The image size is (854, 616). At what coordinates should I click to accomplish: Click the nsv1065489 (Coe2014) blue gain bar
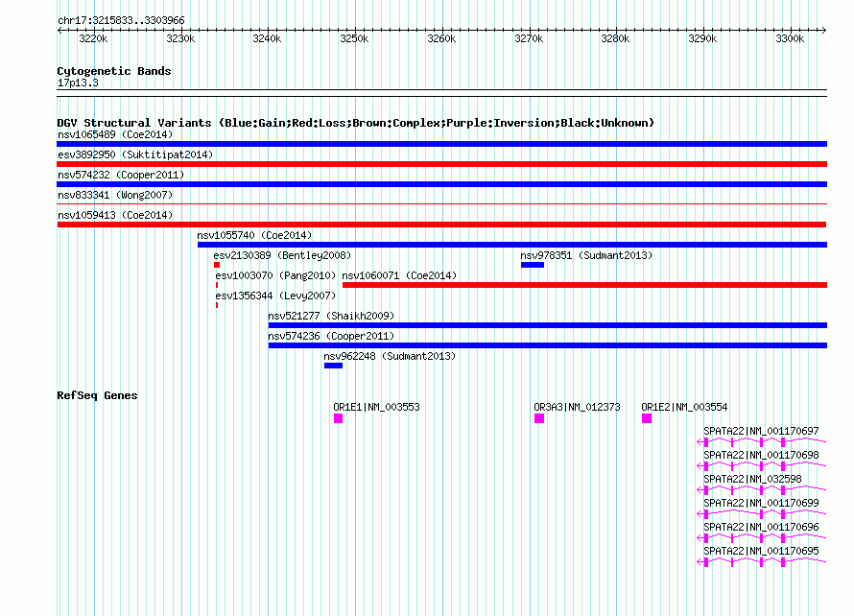coord(441,144)
